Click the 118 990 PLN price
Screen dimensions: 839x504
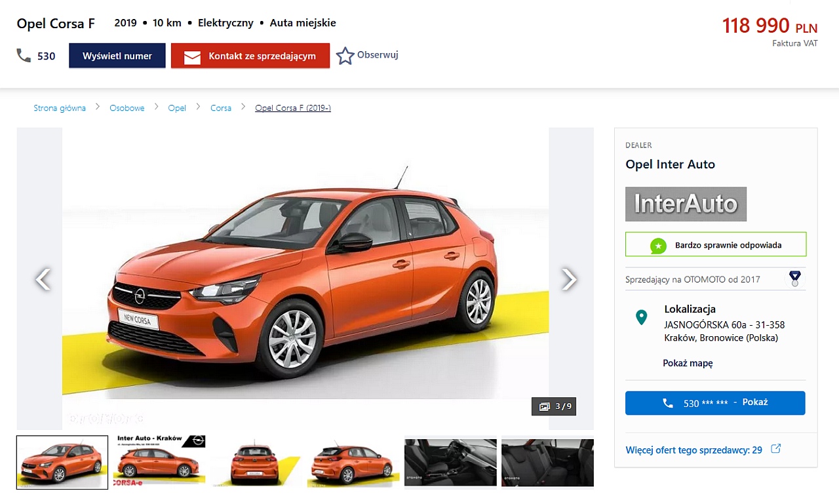770,26
